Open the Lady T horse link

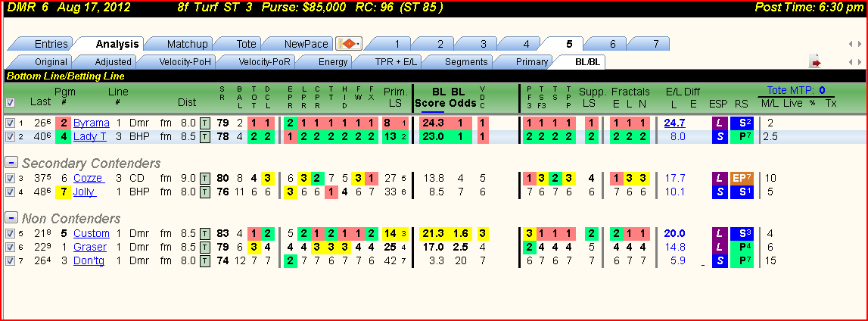pyautogui.click(x=90, y=136)
